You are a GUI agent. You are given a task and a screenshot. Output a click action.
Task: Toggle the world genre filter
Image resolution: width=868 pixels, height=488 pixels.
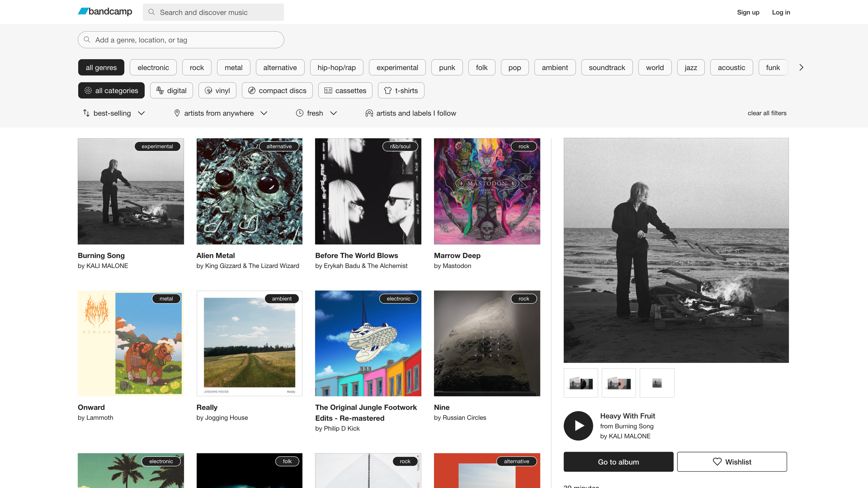point(655,67)
